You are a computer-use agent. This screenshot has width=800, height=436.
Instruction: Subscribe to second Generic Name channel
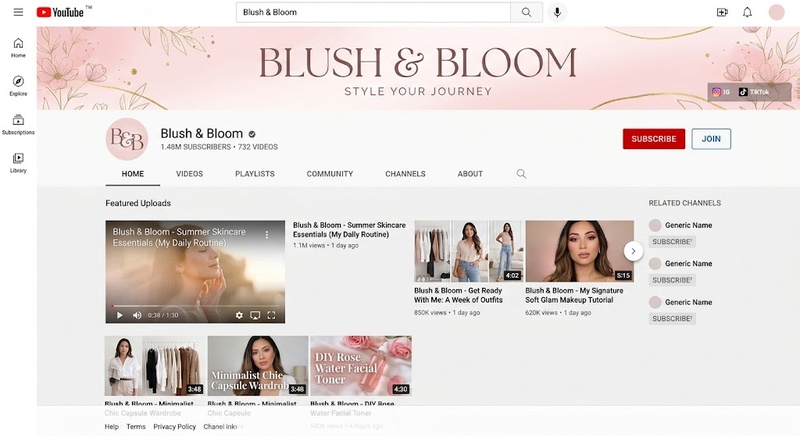(672, 280)
